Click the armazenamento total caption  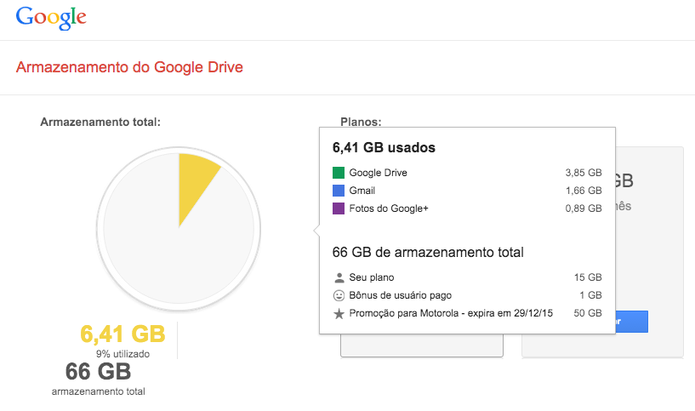coord(98,391)
